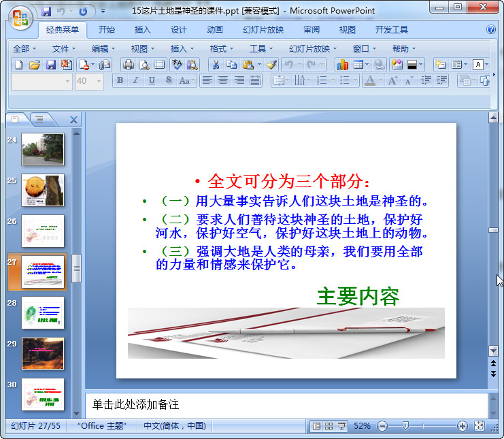Toggle Bold formatting
The image size is (504, 439).
tap(120, 80)
